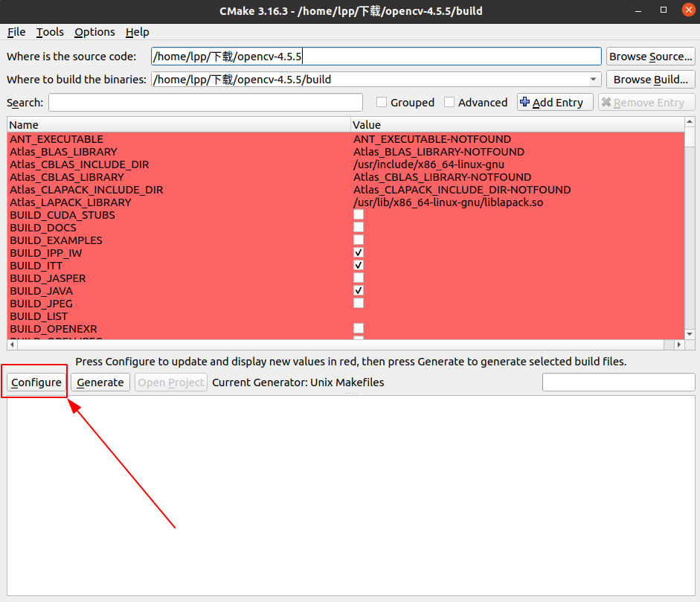This screenshot has width=700, height=602.
Task: Click the Remove Entry button
Action: [646, 102]
